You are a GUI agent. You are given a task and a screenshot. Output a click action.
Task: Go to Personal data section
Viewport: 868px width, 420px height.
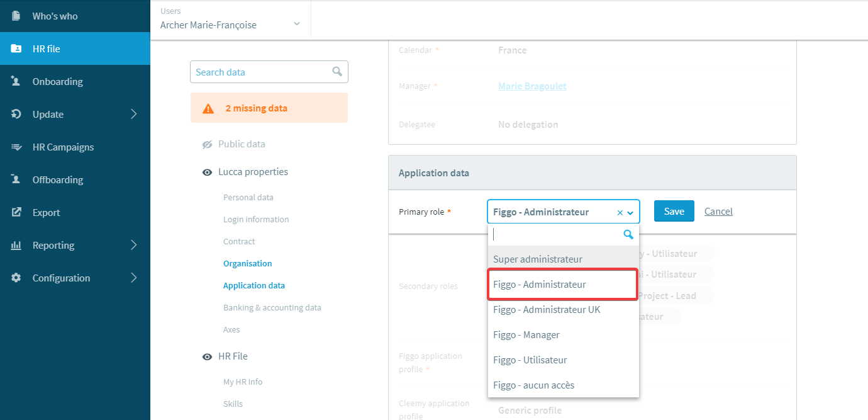point(248,197)
